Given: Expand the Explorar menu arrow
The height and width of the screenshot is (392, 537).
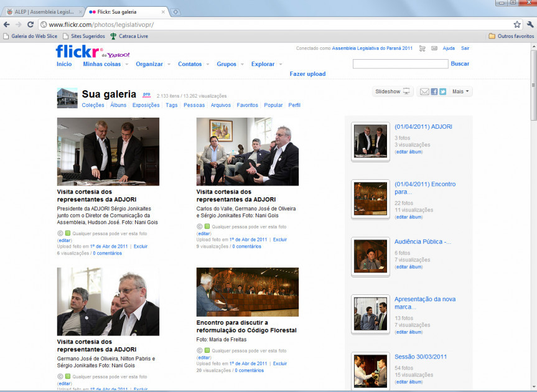Looking at the screenshot, I should 281,64.
